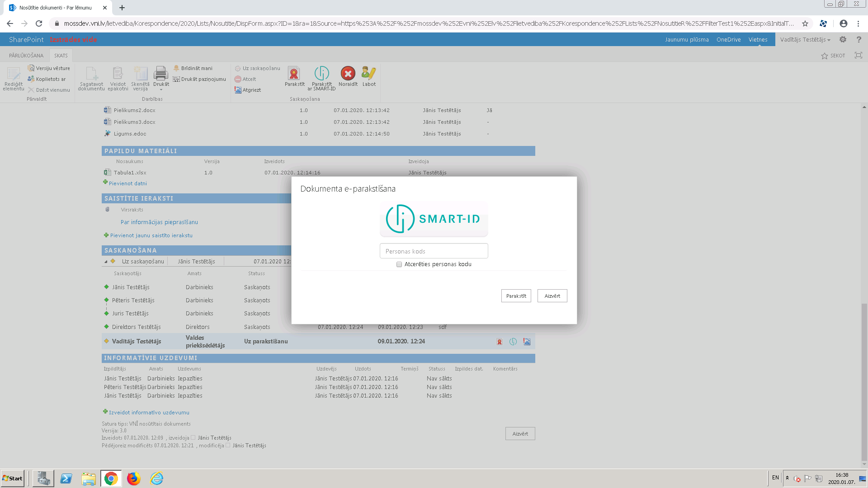The width and height of the screenshot is (868, 488).
Task: Click Rediģēt elementu ribbon icon
Action: coord(14,78)
